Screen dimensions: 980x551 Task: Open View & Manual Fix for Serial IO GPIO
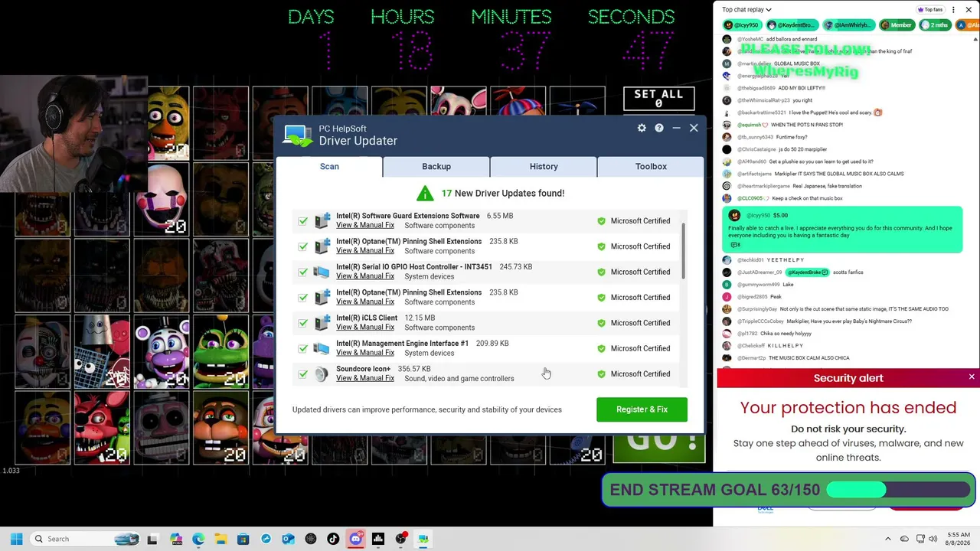pyautogui.click(x=365, y=276)
